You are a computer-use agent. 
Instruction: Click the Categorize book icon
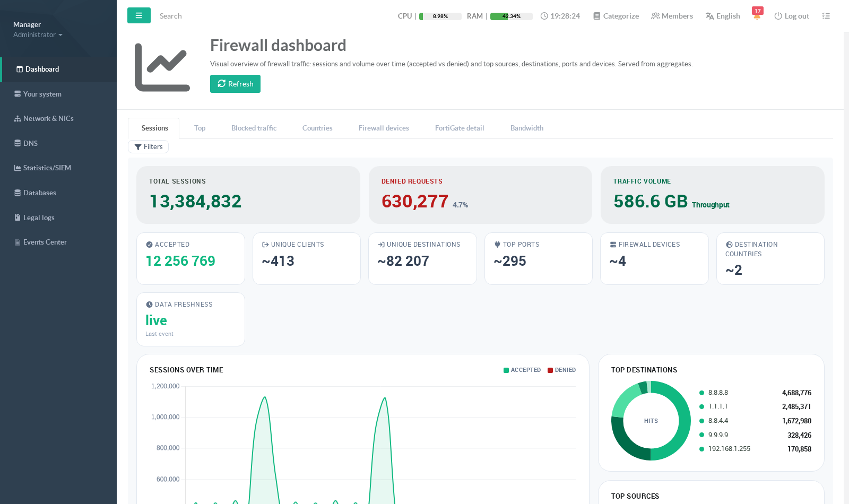pos(596,16)
